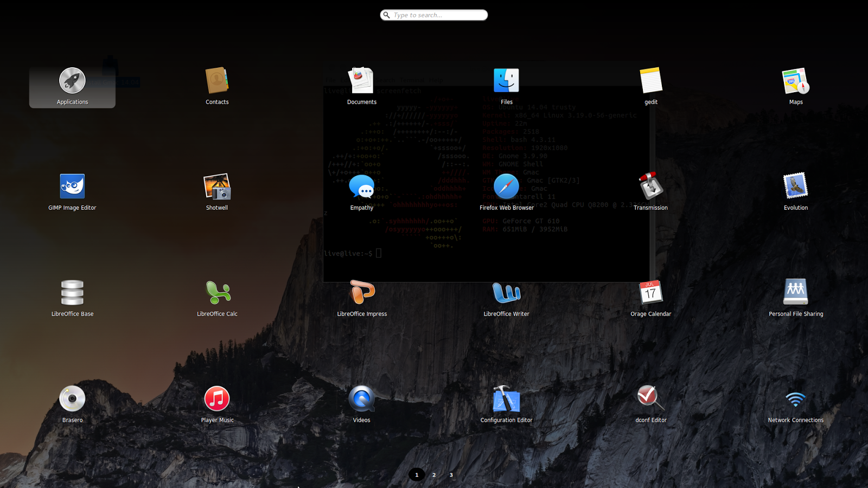Open Firefox Web Browser
The height and width of the screenshot is (488, 868).
tap(506, 187)
